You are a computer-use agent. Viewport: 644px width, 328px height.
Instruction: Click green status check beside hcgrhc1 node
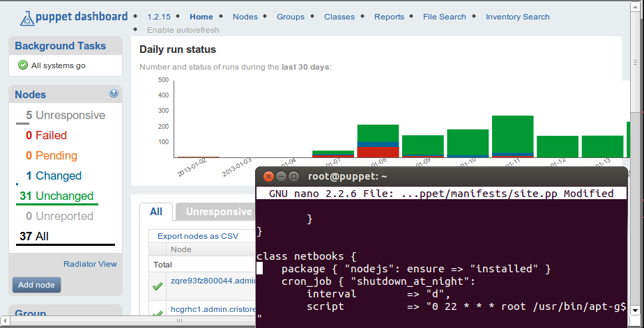[158, 314]
